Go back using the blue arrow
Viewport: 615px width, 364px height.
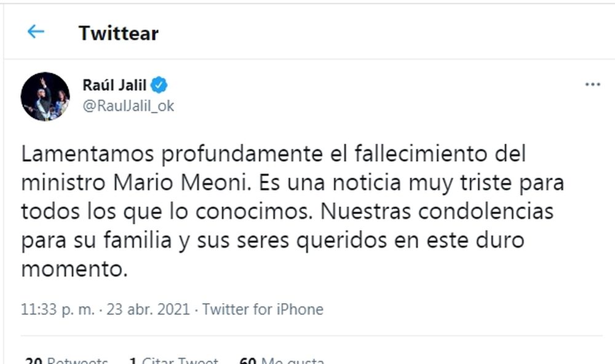36,32
